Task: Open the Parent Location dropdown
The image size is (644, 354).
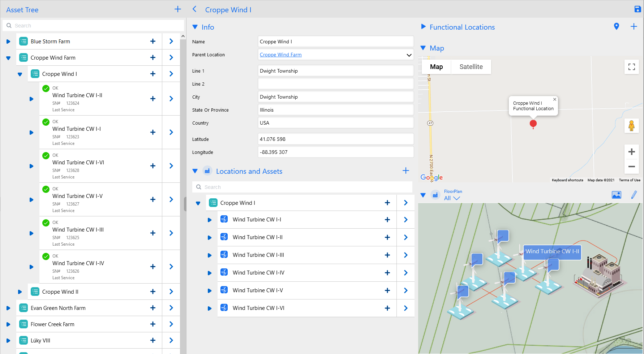Action: [409, 55]
